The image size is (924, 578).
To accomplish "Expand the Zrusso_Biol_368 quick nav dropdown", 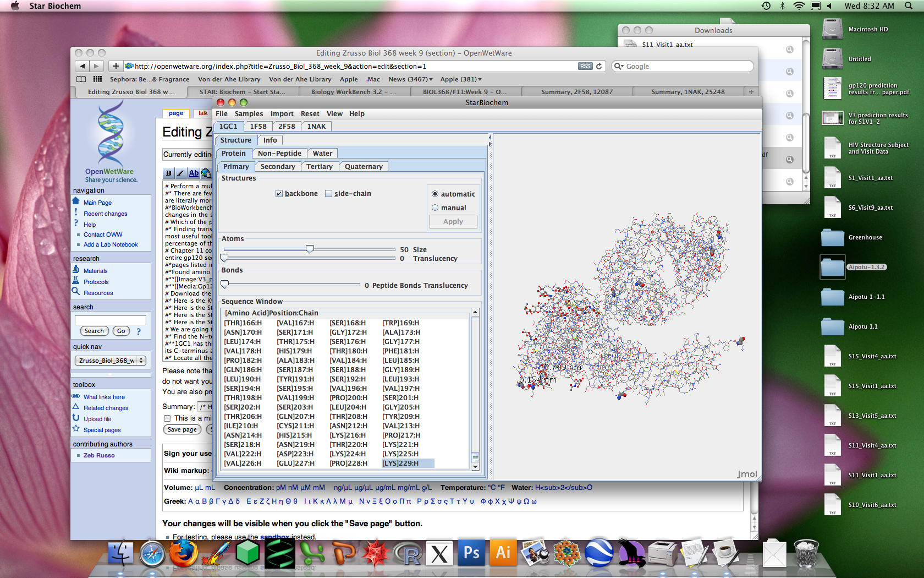I will [110, 361].
